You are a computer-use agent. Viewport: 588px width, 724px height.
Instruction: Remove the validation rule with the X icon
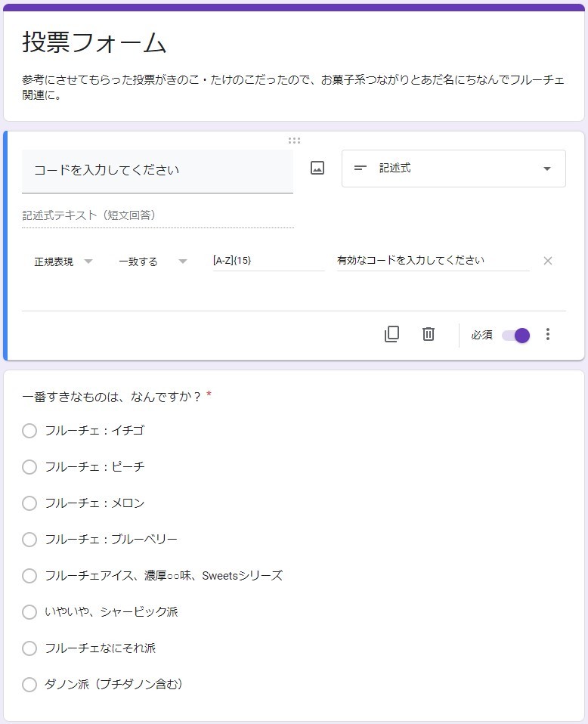coord(548,261)
